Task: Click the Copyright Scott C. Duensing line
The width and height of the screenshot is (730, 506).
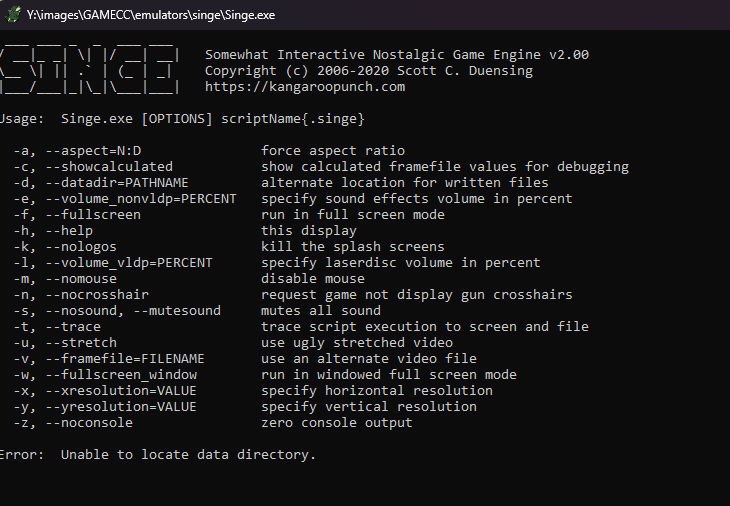Action: click(368, 71)
